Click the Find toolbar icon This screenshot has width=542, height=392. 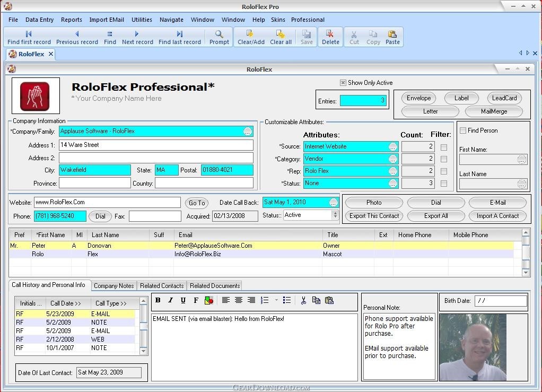110,37
